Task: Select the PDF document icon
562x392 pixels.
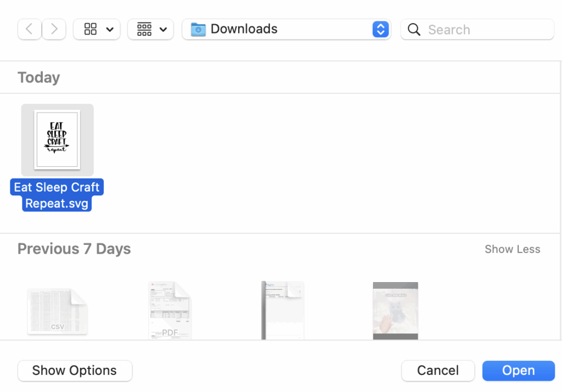Action: coord(170,311)
